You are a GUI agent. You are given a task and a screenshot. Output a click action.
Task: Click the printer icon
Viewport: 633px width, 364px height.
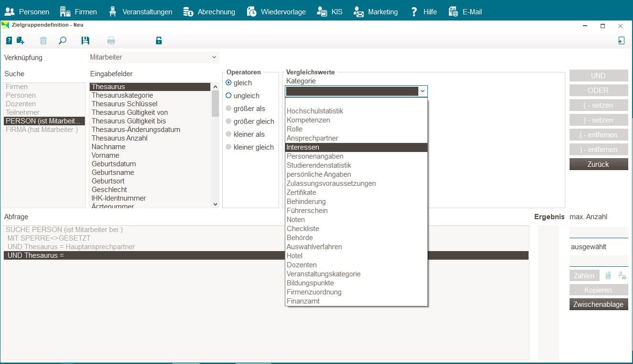coord(111,41)
